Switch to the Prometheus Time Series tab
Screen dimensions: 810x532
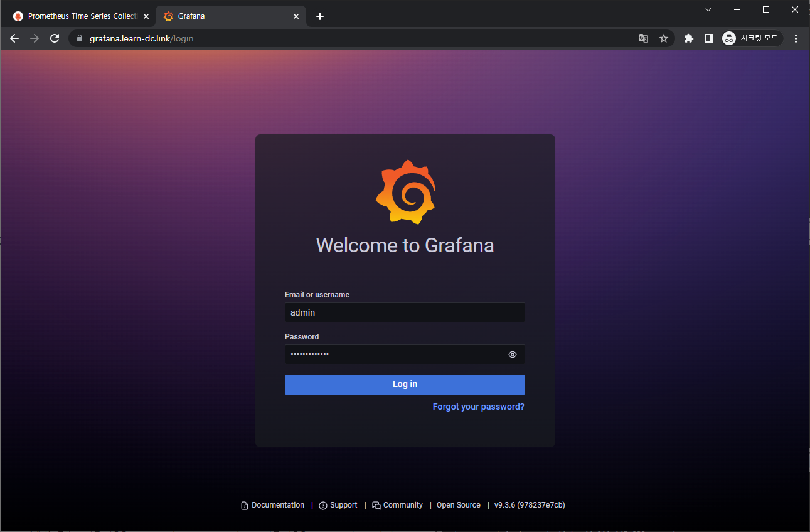pyautogui.click(x=75, y=16)
